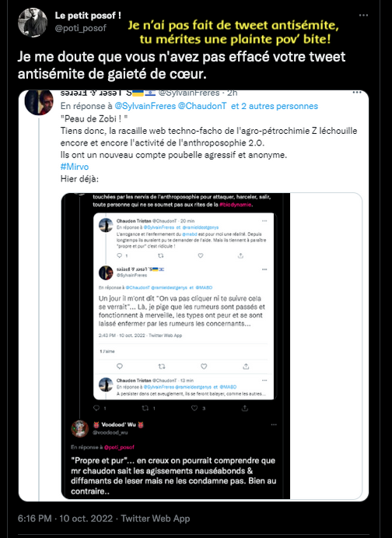Open the #biodynamie hashtag

236,205
